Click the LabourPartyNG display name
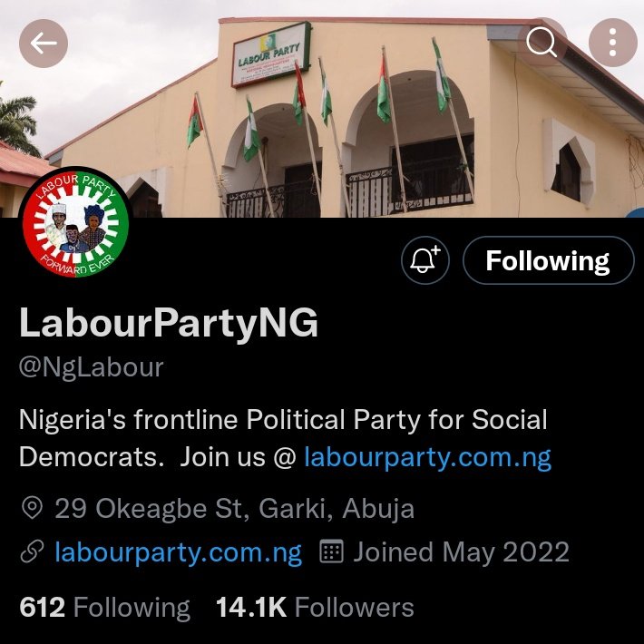This screenshot has width=644, height=644. (169, 324)
